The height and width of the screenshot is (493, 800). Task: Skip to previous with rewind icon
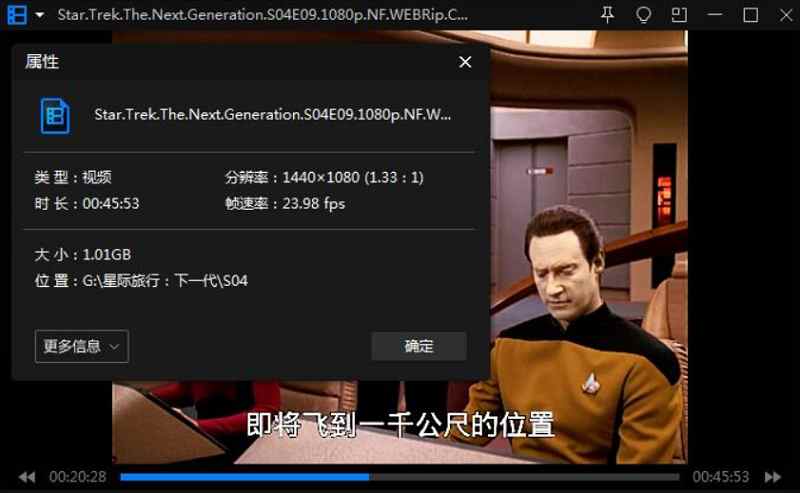pos(27,477)
